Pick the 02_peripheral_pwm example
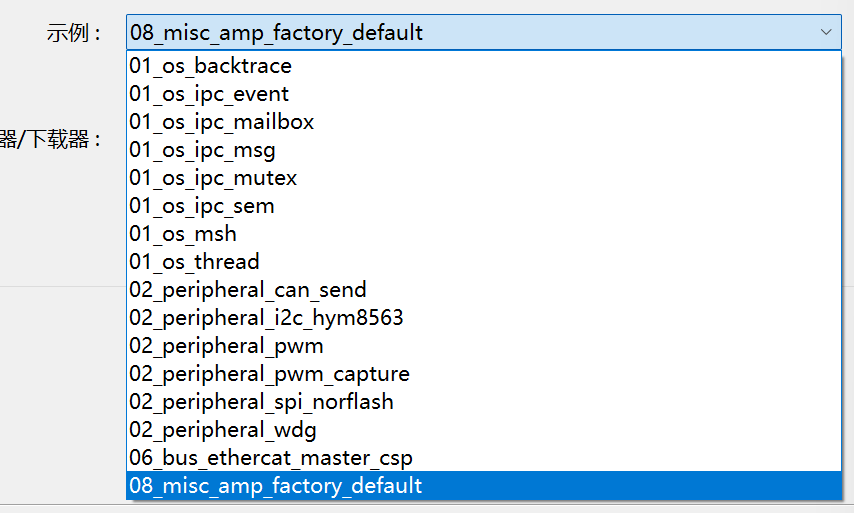Viewport: 854px width, 513px height. click(x=226, y=346)
